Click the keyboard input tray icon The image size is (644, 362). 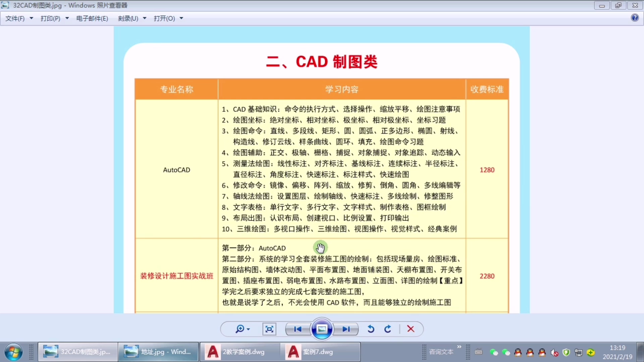479,352
